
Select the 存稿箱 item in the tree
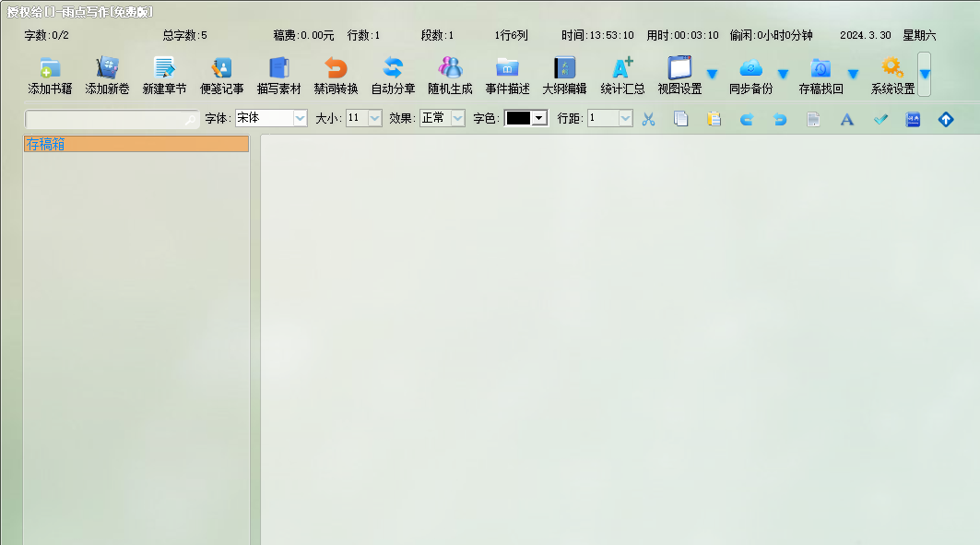136,144
